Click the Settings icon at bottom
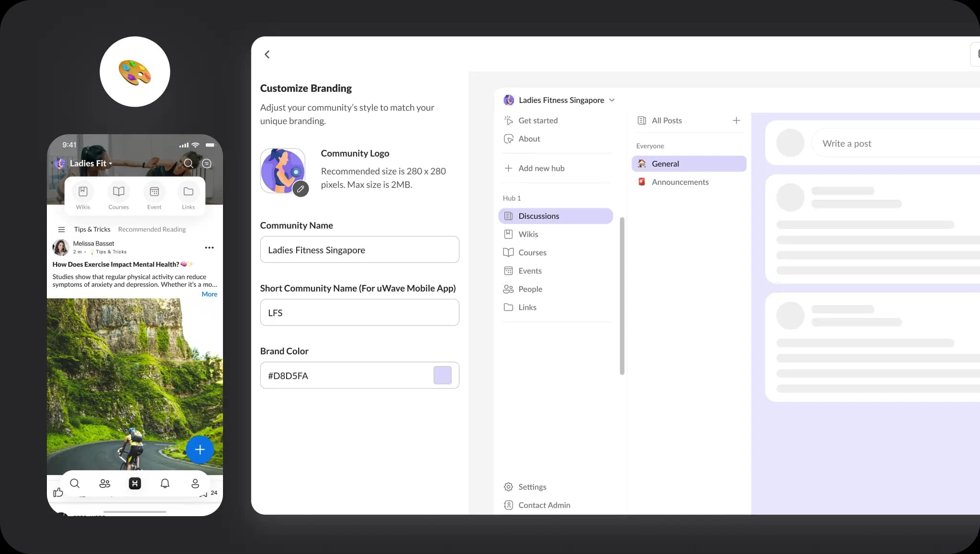The width and height of the screenshot is (980, 554). pos(508,486)
